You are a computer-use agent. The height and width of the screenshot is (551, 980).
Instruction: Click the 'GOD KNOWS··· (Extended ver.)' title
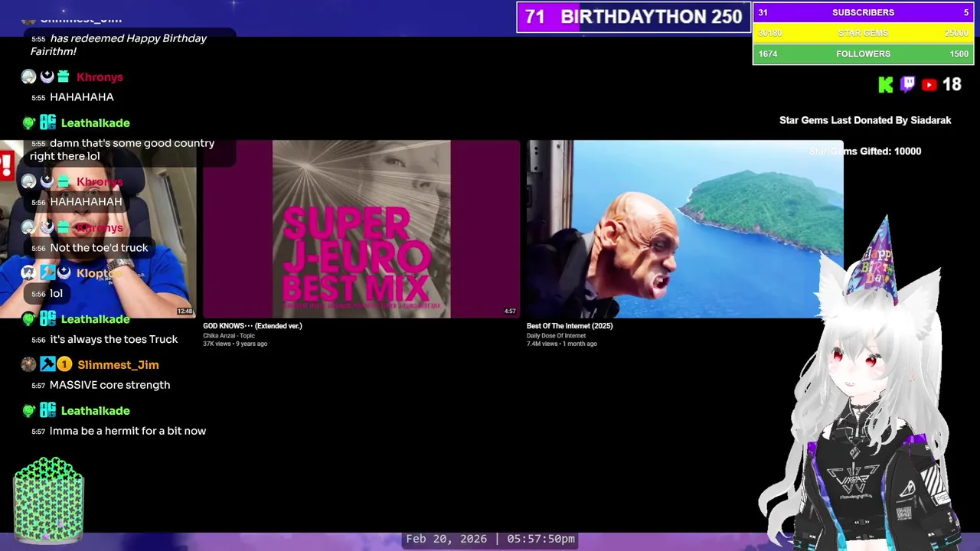[253, 326]
